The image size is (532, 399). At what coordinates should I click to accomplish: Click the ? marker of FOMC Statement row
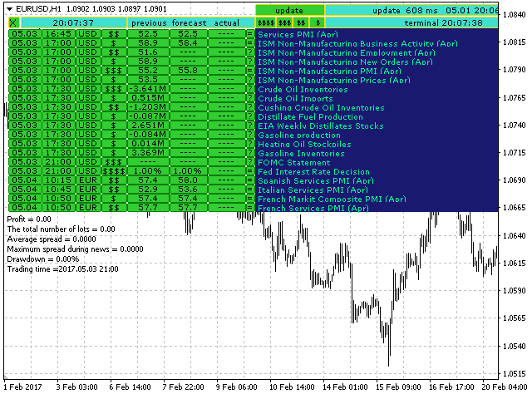[x=250, y=162]
